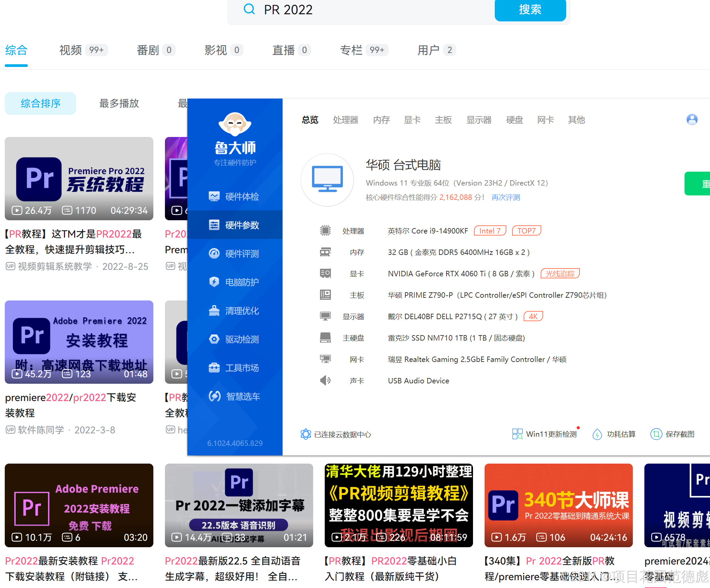Open 工具市场 toolbox icon
Screen dimensions: 710x588
(214, 368)
